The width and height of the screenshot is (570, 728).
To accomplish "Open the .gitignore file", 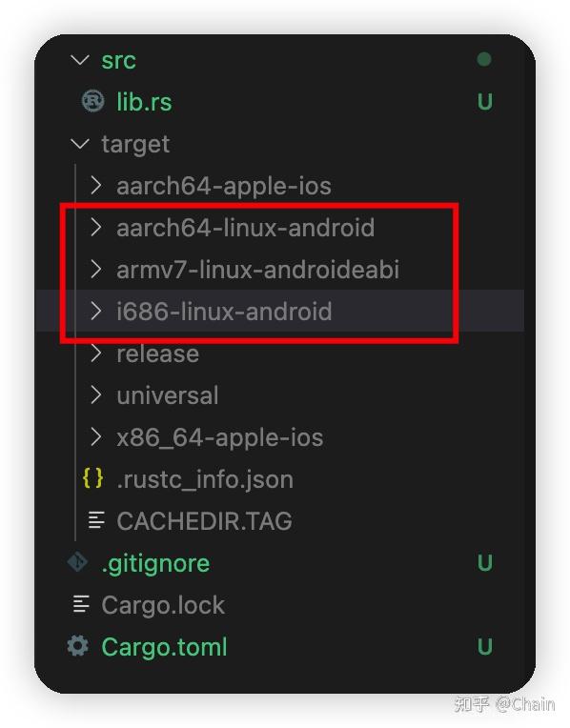I will tap(155, 564).
